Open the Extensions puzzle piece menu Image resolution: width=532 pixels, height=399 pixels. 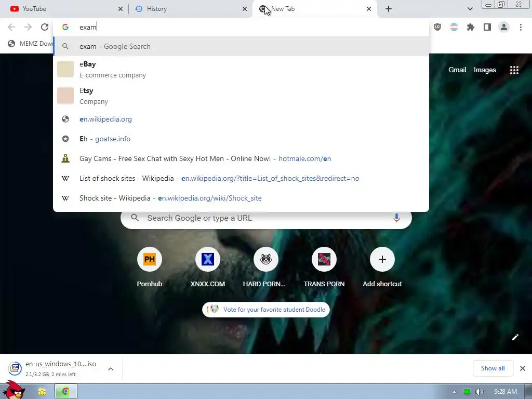471,27
